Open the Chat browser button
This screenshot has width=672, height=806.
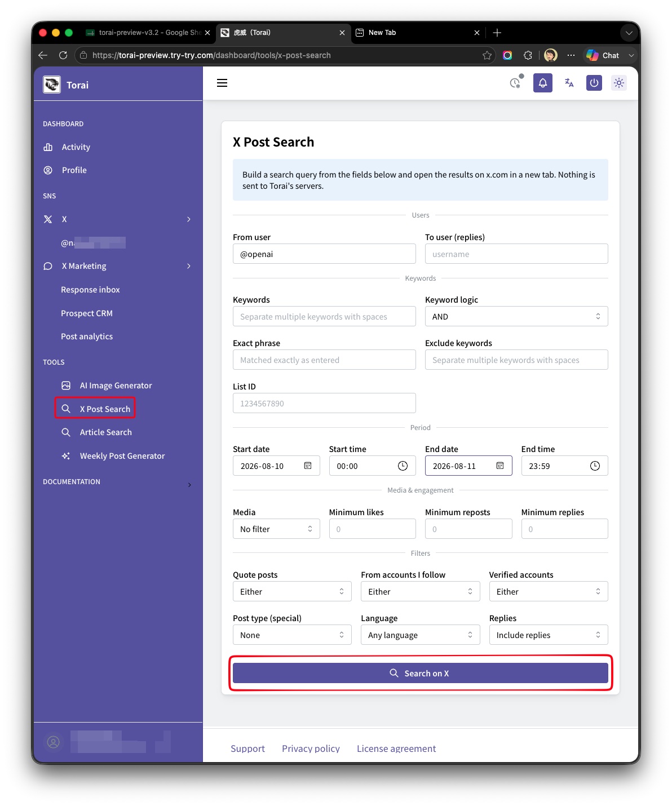pos(603,55)
